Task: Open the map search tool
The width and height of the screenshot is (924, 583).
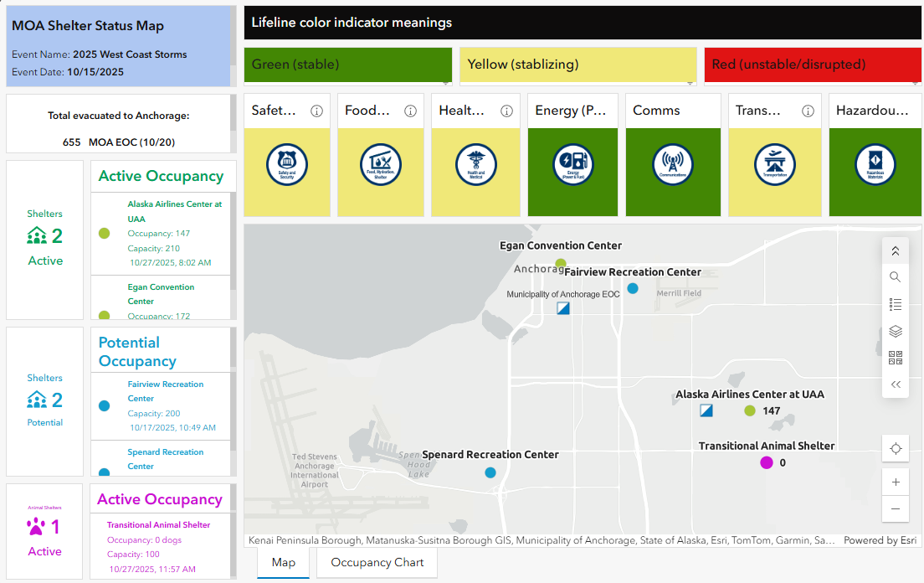Action: [896, 277]
